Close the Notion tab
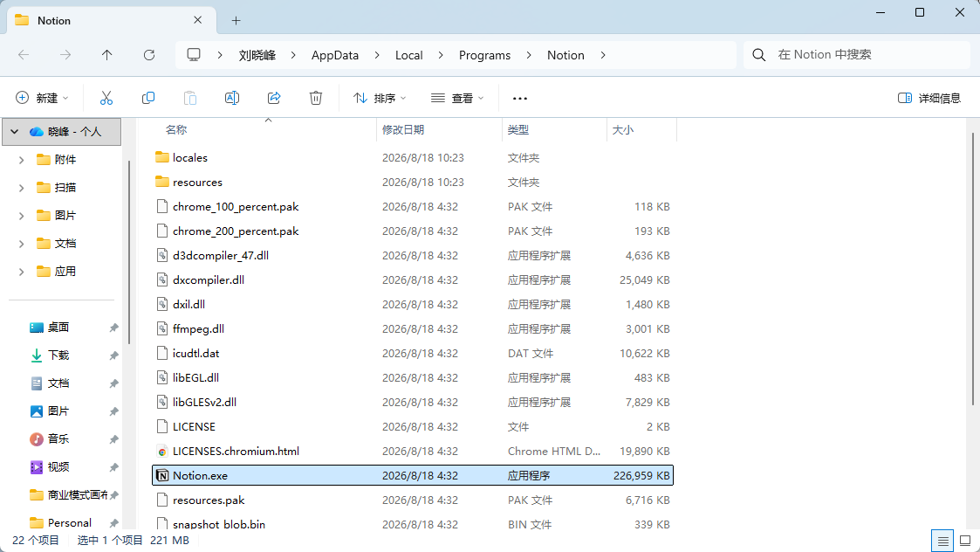 [x=197, y=20]
